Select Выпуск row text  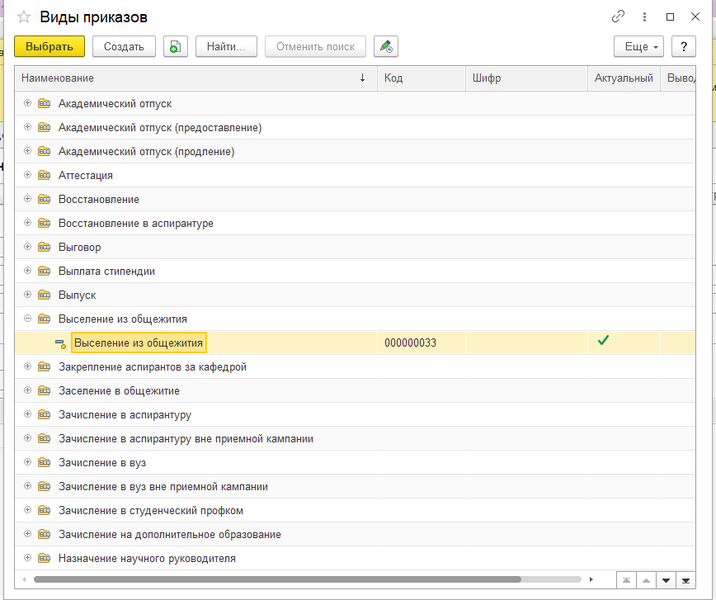[x=77, y=295]
